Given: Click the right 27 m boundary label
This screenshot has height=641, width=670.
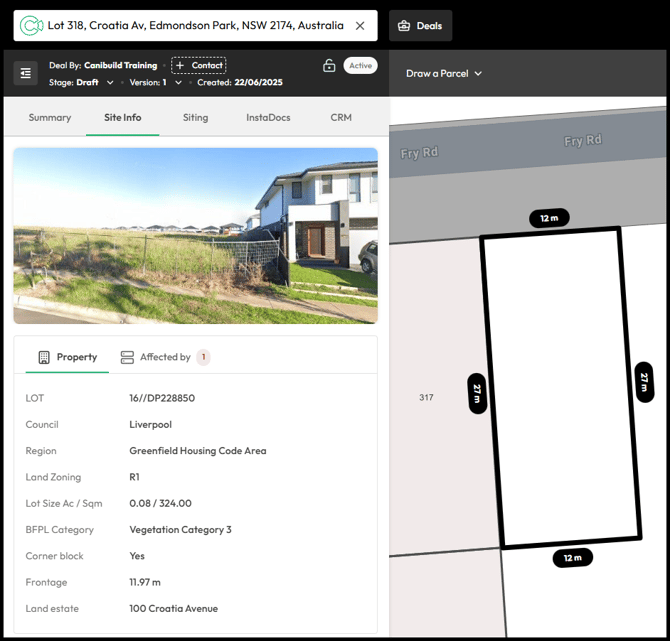Looking at the screenshot, I should coord(644,380).
